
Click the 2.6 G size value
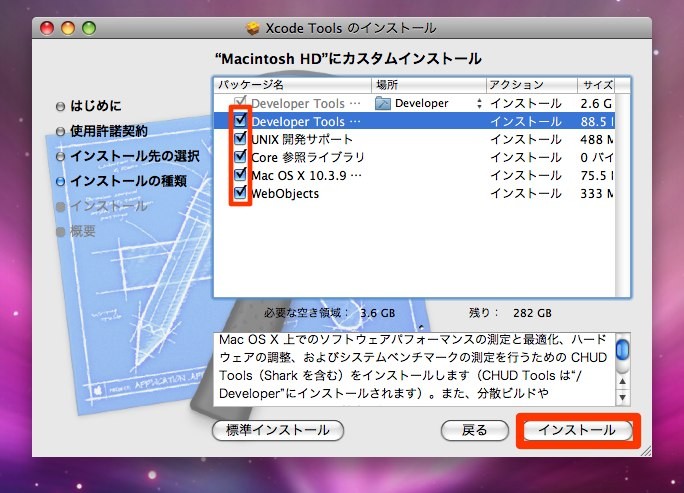coord(596,103)
